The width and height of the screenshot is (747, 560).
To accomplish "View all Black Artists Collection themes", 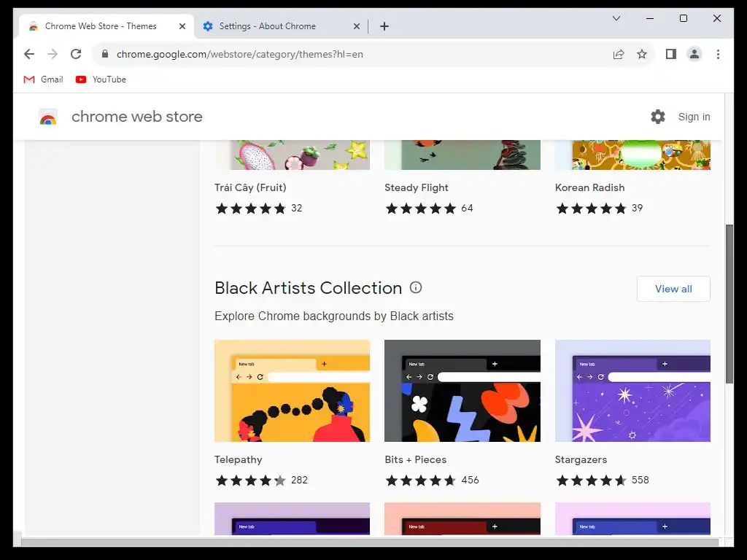I will (x=673, y=289).
